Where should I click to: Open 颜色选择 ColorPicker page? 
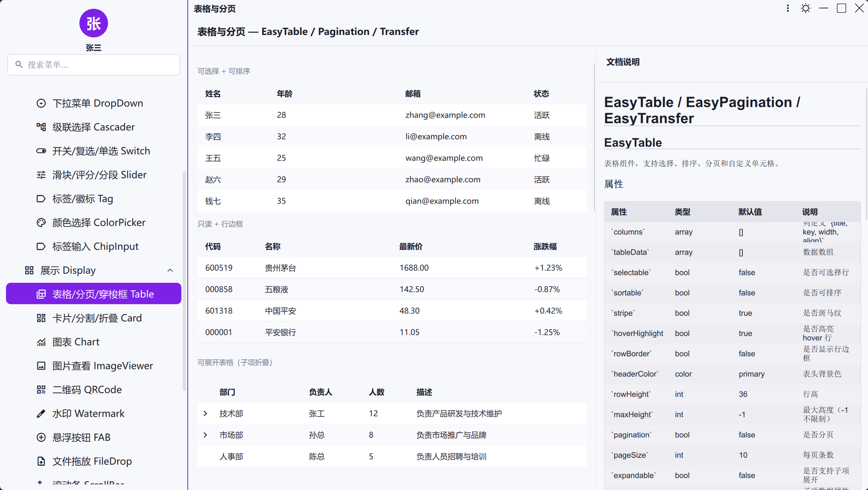(x=94, y=223)
